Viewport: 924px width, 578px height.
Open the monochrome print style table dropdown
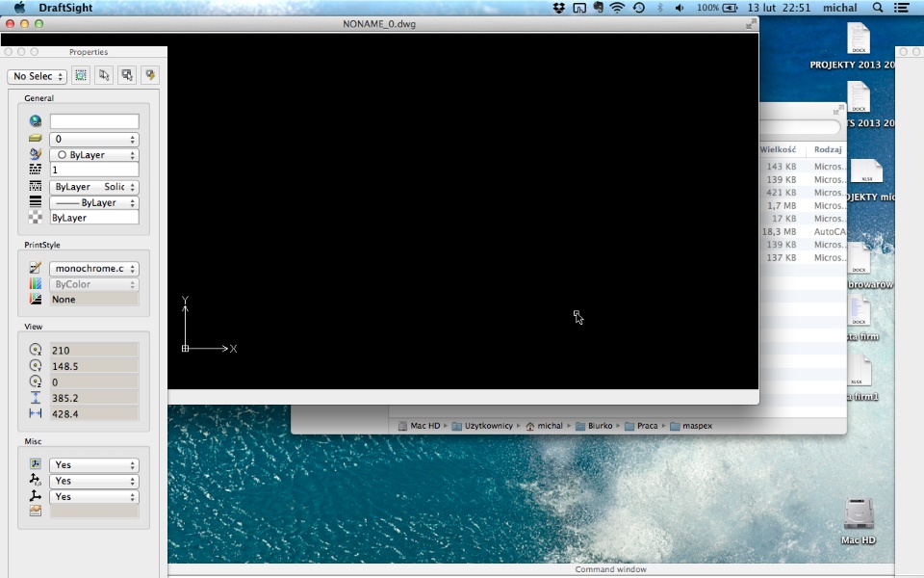pyautogui.click(x=94, y=269)
